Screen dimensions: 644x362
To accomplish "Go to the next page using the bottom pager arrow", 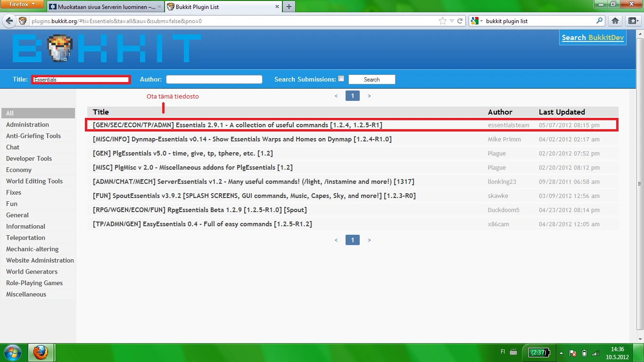I will [369, 240].
